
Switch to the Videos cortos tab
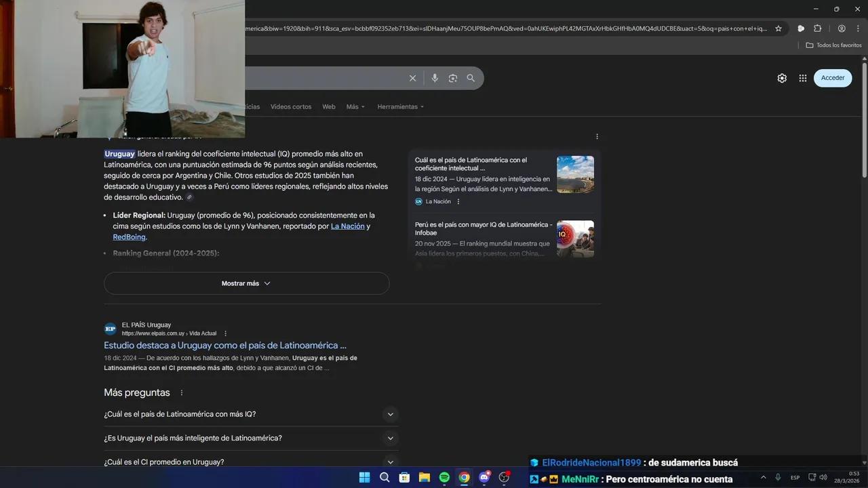(x=291, y=106)
